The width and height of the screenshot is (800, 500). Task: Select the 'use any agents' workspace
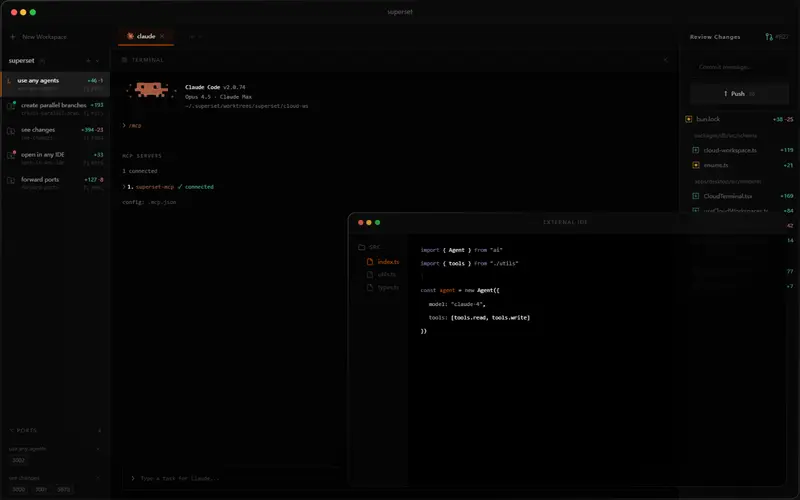55,85
